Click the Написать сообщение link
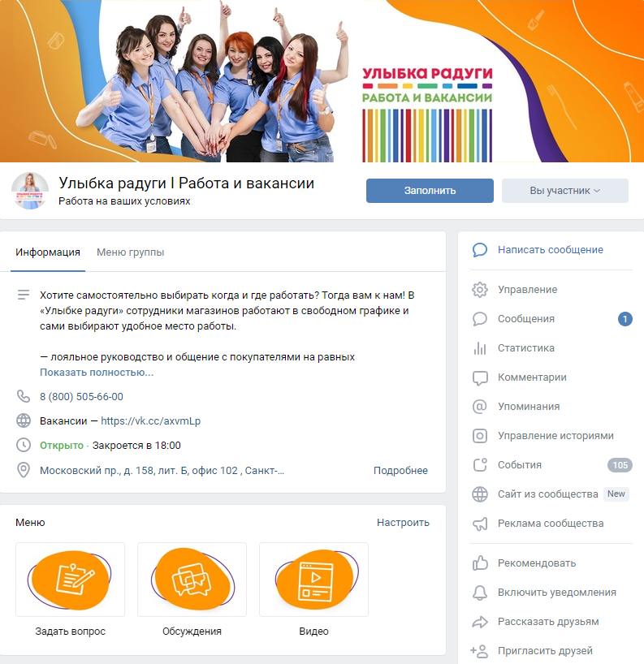Image resolution: width=644 pixels, height=664 pixels. pyautogui.click(x=551, y=250)
